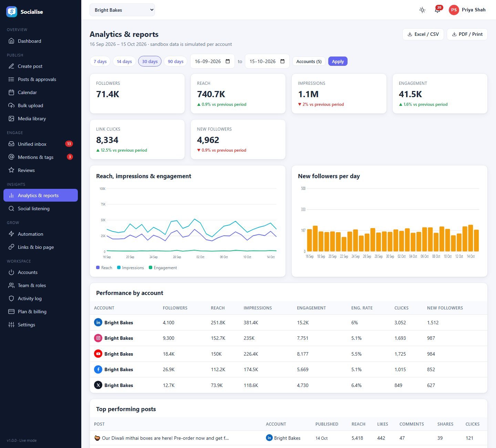Open calendar picker on the 16-09-2026 field
496x448 pixels.
228,61
